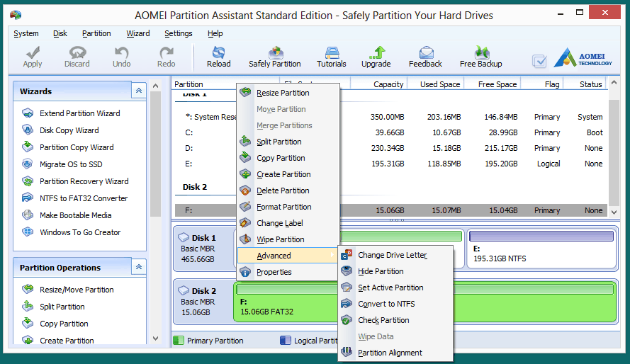
Task: Open Safely Partition from the toolbar
Action: [275, 57]
